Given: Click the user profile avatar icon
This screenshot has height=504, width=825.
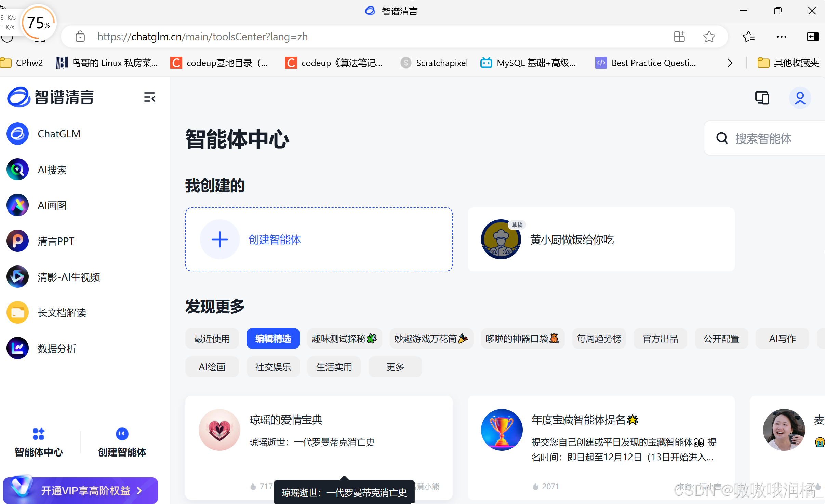Looking at the screenshot, I should (x=800, y=98).
